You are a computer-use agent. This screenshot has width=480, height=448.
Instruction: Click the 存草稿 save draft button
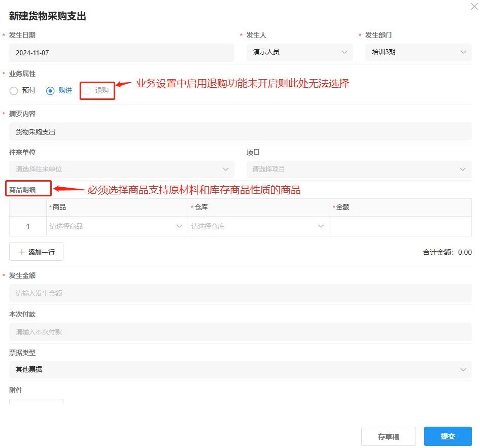point(388,436)
